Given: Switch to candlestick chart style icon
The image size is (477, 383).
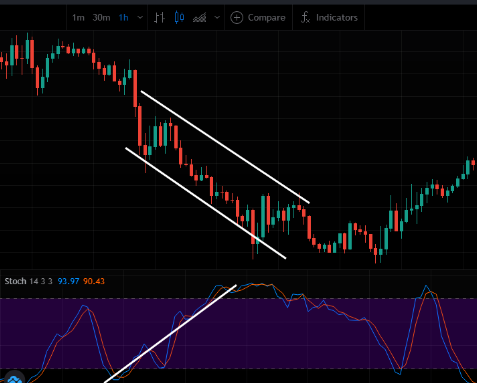Looking at the screenshot, I should point(179,17).
